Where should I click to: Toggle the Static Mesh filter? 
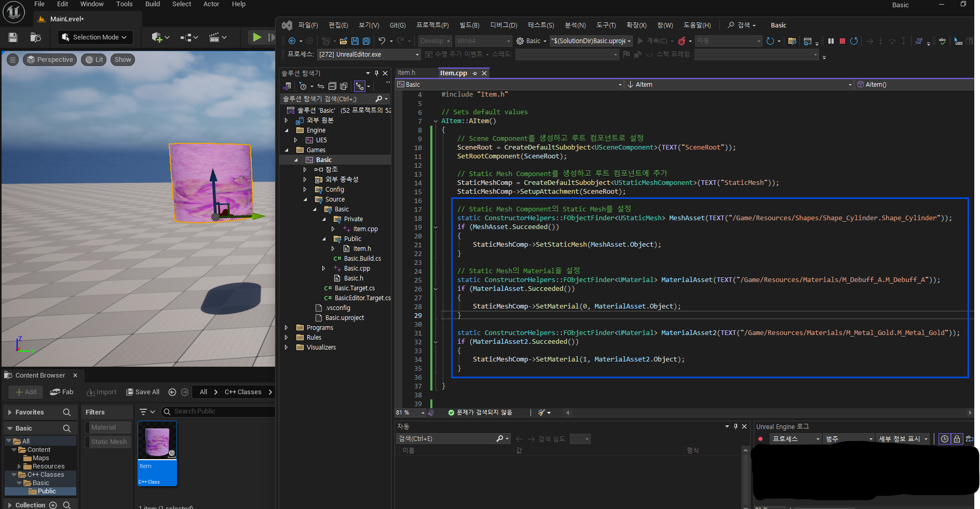click(108, 442)
